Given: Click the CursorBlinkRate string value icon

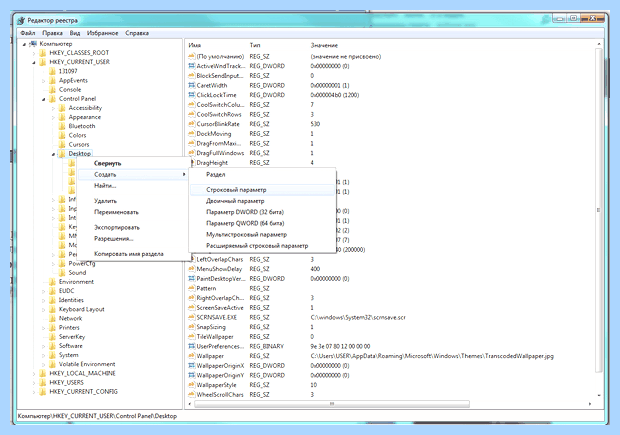Looking at the screenshot, I should 192,124.
